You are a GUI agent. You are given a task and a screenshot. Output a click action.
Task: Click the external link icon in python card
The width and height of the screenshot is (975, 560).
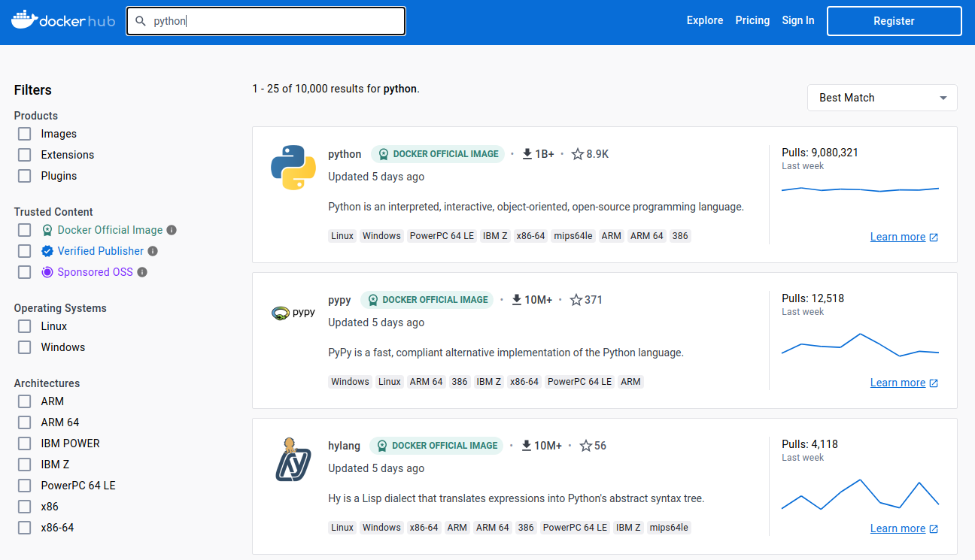pos(934,237)
